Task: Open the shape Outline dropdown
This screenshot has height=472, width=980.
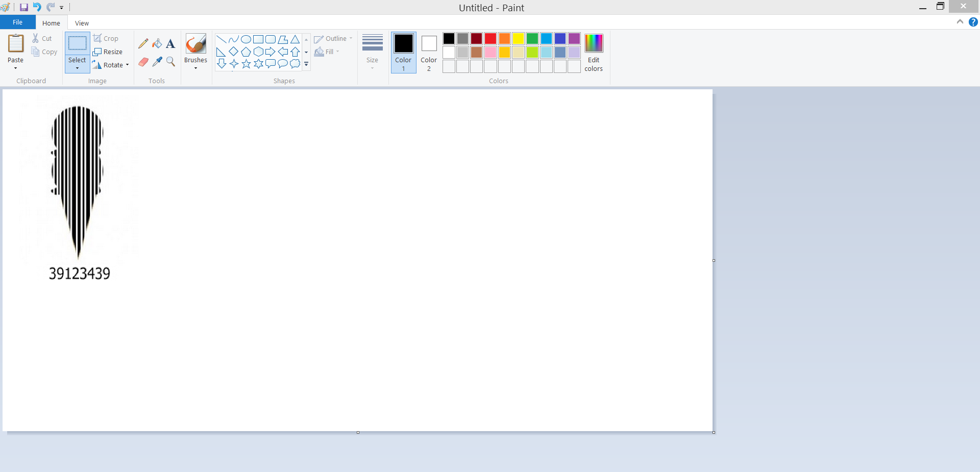Action: click(333, 39)
